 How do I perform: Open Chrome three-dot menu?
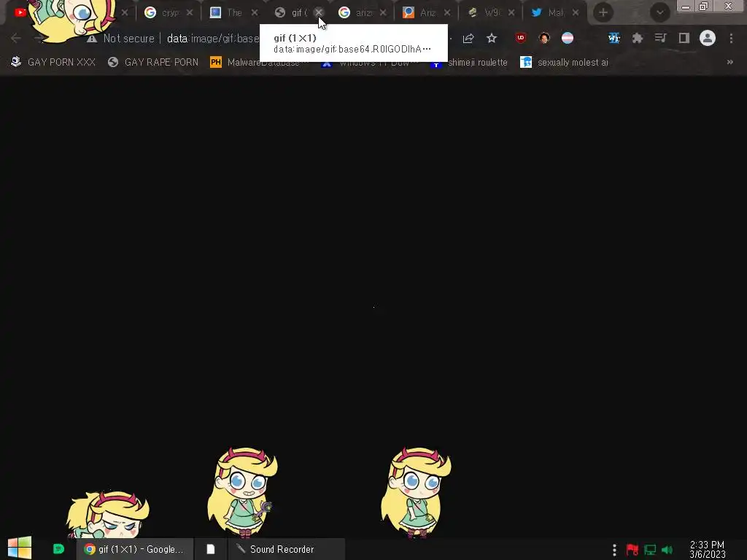pyautogui.click(x=731, y=38)
